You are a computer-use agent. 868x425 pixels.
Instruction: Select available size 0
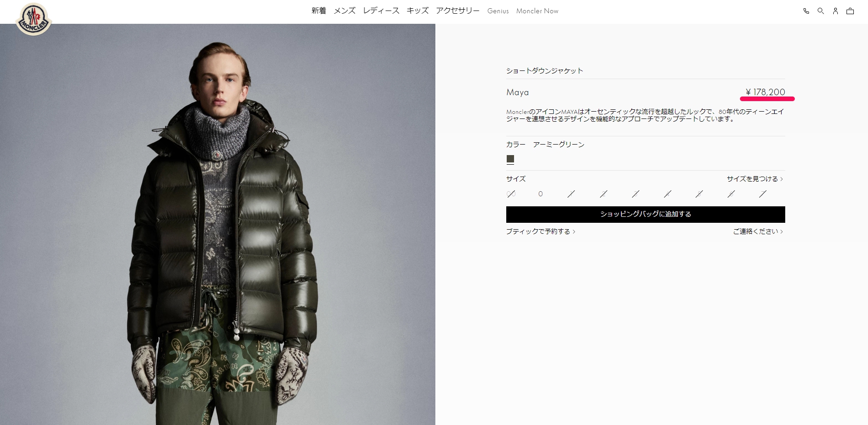tap(541, 194)
